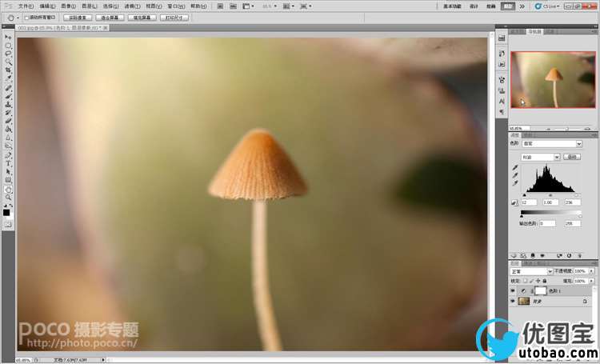
Task: Close the 003.jpg document tab
Action: point(106,28)
